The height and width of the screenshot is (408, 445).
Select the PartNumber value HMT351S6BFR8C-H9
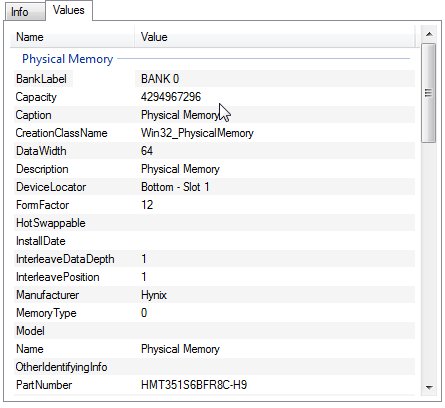[194, 385]
